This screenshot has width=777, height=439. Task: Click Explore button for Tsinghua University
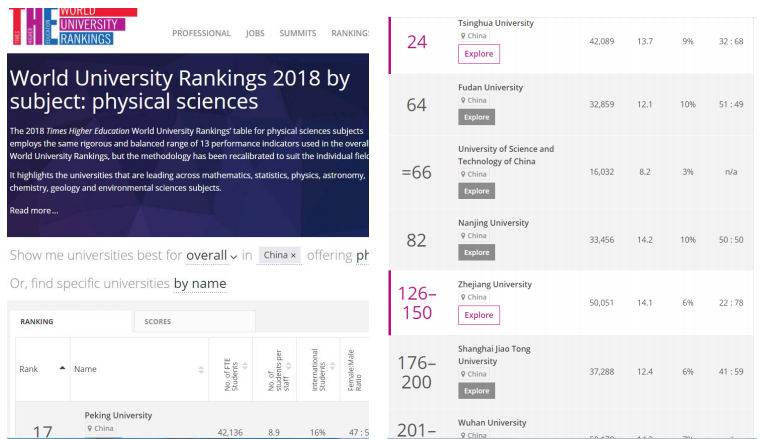tap(479, 54)
